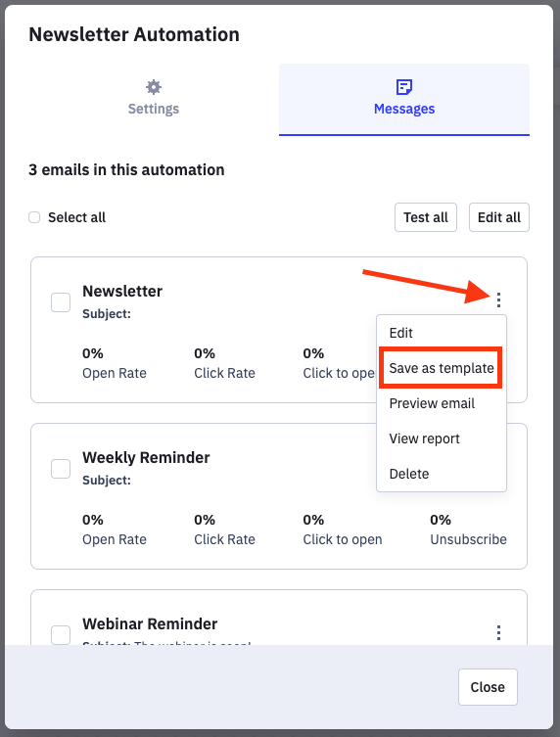Click the Messages note icon
This screenshot has width=560, height=737.
[x=404, y=87]
